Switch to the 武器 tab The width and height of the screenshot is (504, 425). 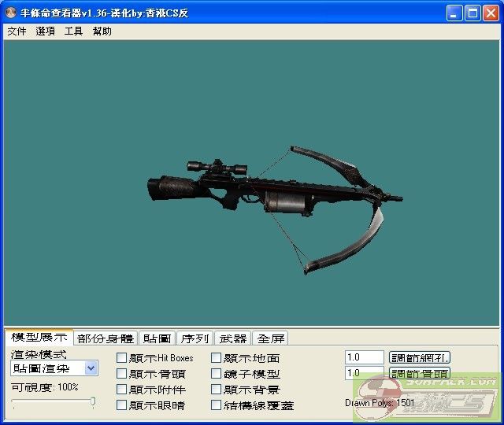pyautogui.click(x=232, y=338)
